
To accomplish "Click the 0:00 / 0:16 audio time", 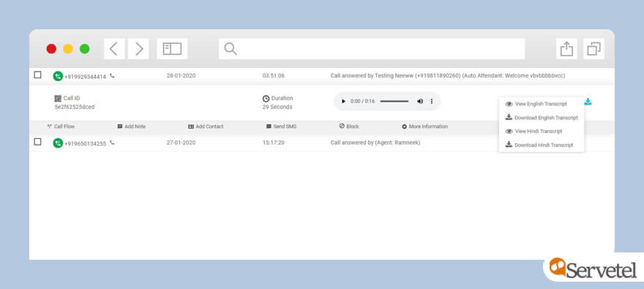I will tap(363, 101).
